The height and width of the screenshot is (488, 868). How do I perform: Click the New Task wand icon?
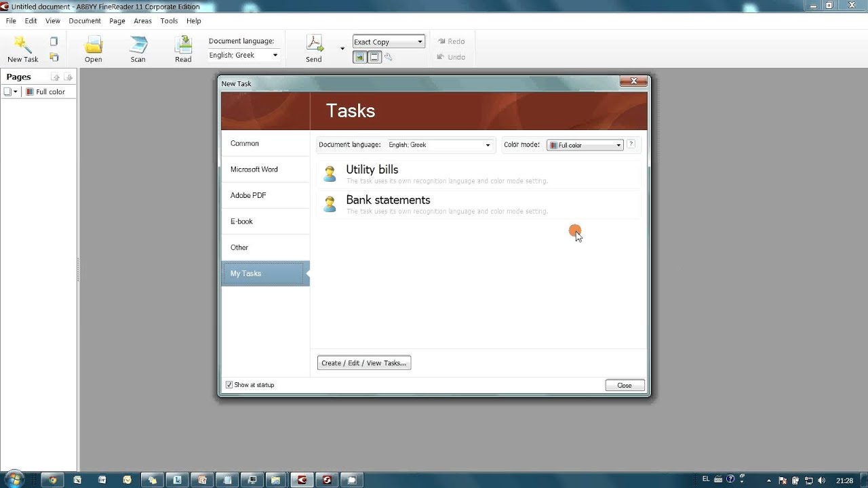[22, 45]
